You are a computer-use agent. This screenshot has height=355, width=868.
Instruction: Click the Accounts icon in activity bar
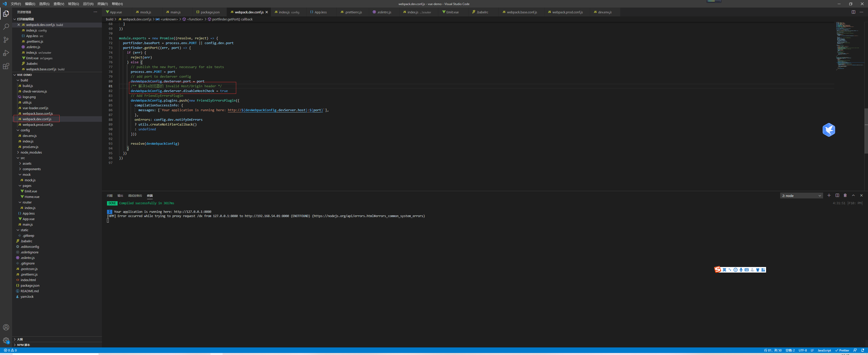[x=6, y=327]
